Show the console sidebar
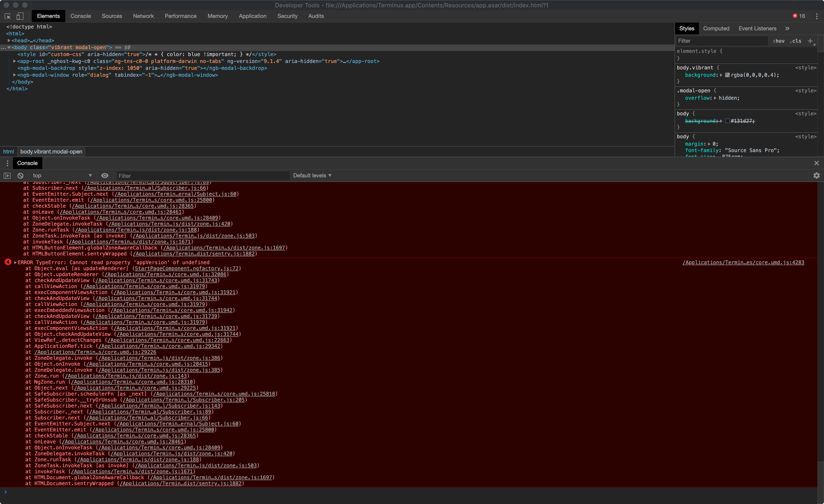 point(7,176)
